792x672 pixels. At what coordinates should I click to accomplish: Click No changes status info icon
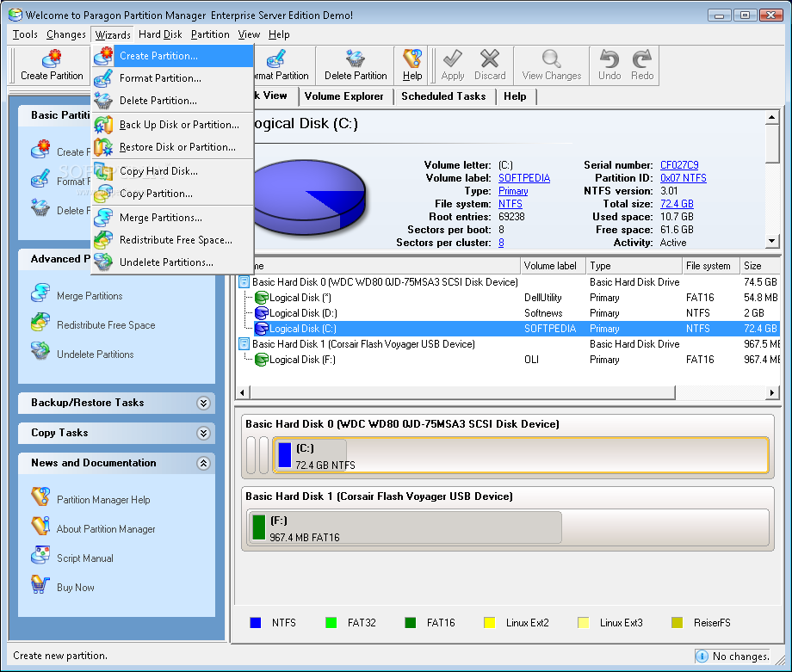702,656
